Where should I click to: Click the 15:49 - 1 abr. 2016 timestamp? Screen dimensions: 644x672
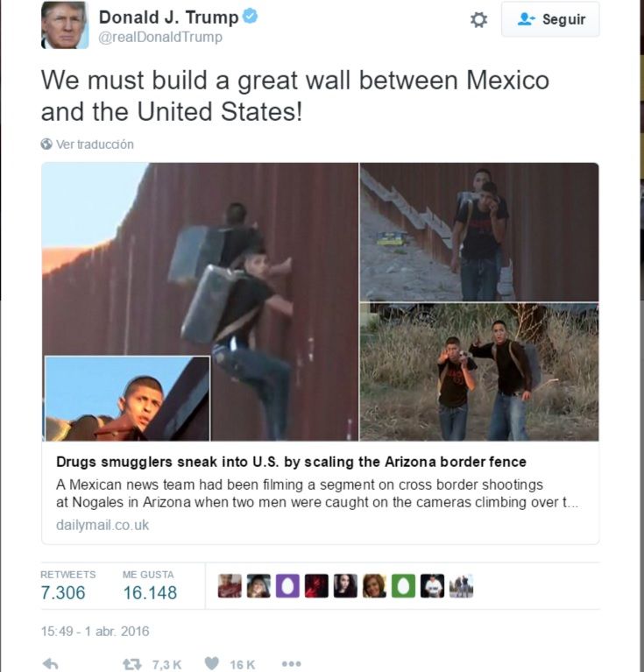pos(95,632)
